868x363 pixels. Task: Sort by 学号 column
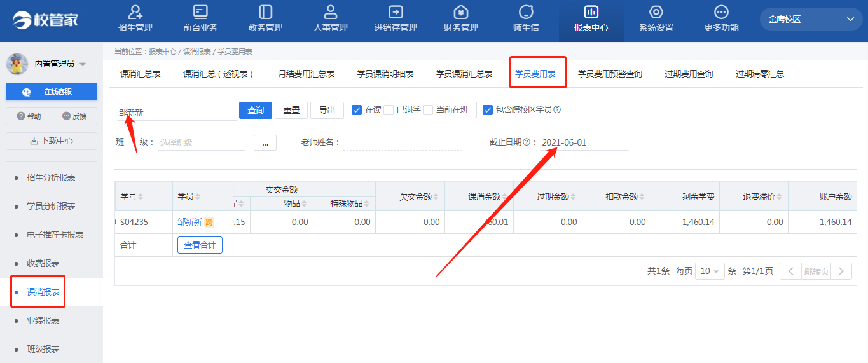(x=140, y=196)
